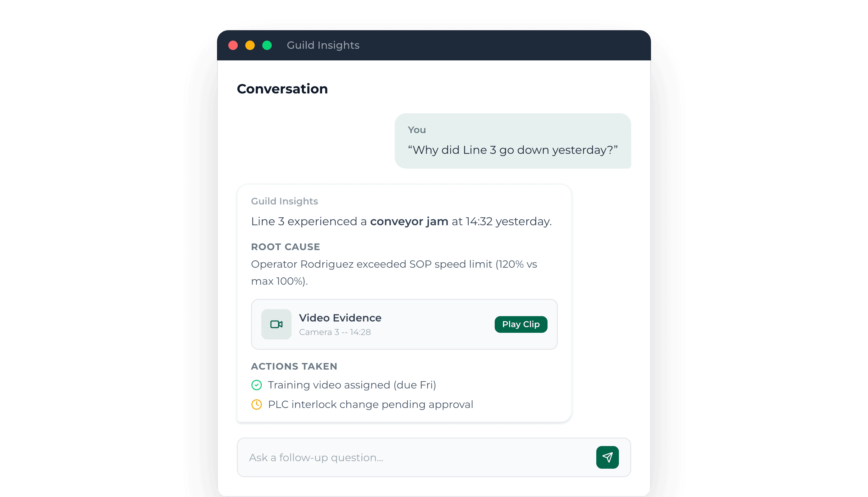Click the 'Why did Line 3 go down' message
Image resolution: width=868 pixels, height=497 pixels.
(x=513, y=150)
